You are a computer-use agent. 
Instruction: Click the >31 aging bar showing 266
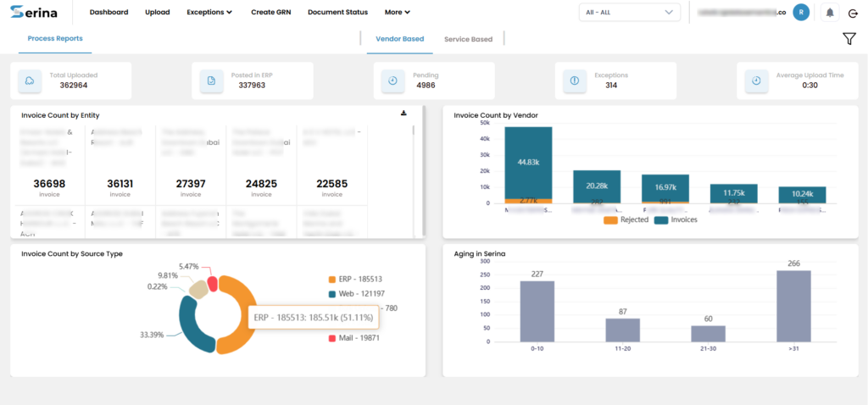pyautogui.click(x=793, y=306)
